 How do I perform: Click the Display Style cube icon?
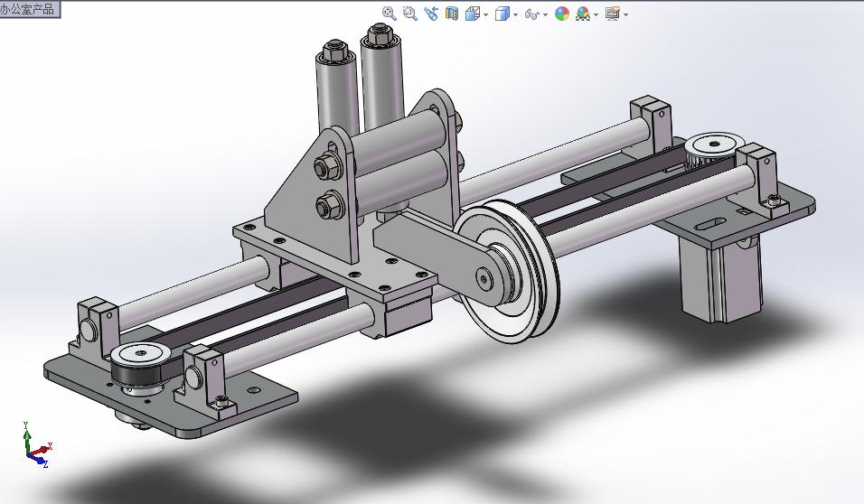(502, 14)
